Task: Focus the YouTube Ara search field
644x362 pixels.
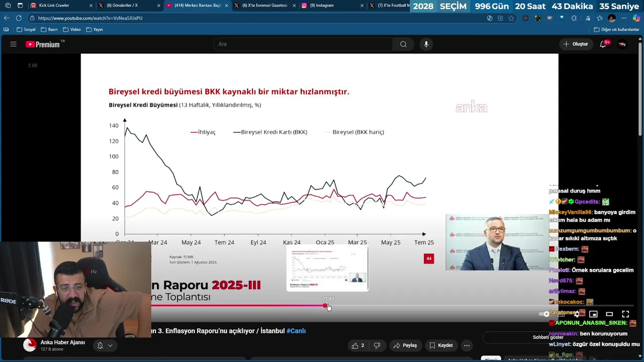Action: [x=303, y=44]
